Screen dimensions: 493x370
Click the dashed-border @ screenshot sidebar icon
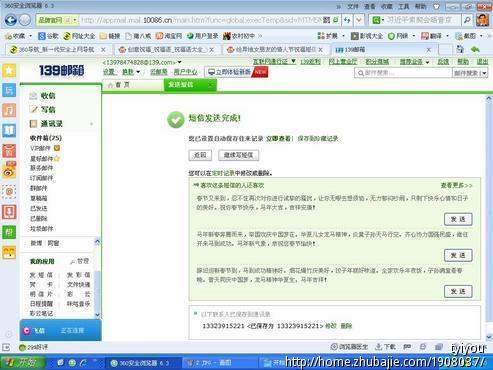(9, 192)
